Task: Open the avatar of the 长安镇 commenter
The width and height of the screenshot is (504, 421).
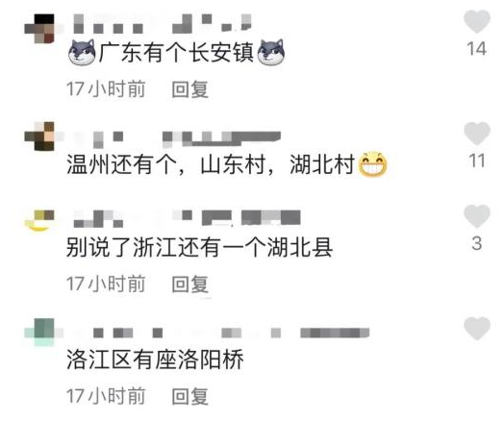Action: [x=39, y=29]
